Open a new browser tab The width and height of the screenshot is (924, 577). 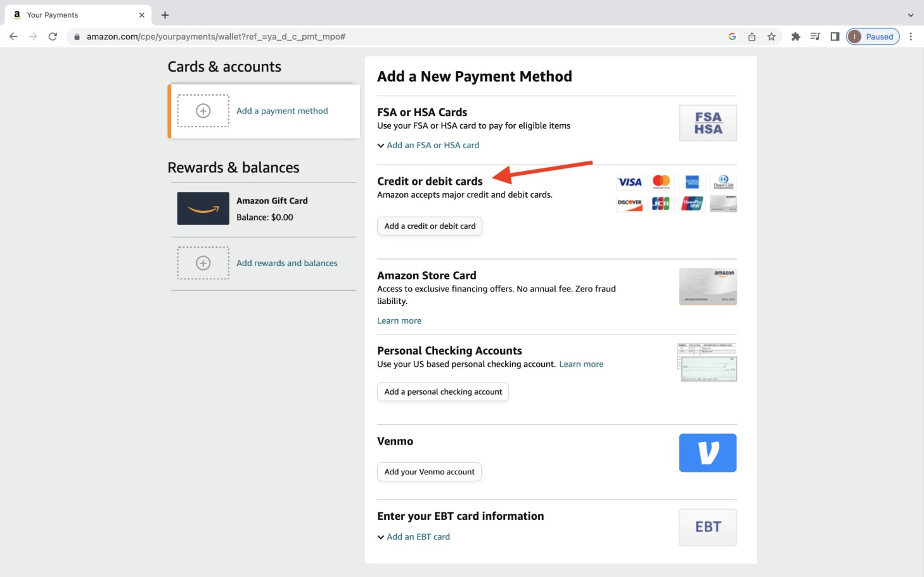tap(165, 15)
